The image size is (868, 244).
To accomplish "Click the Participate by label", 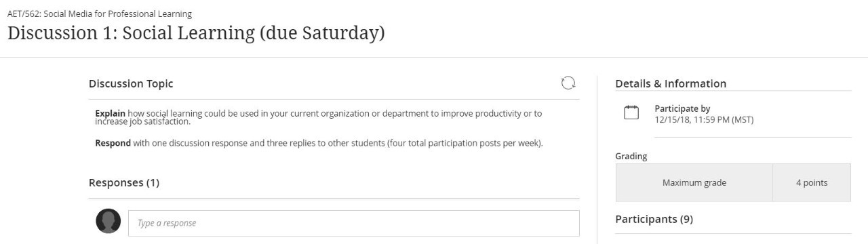I will 682,108.
